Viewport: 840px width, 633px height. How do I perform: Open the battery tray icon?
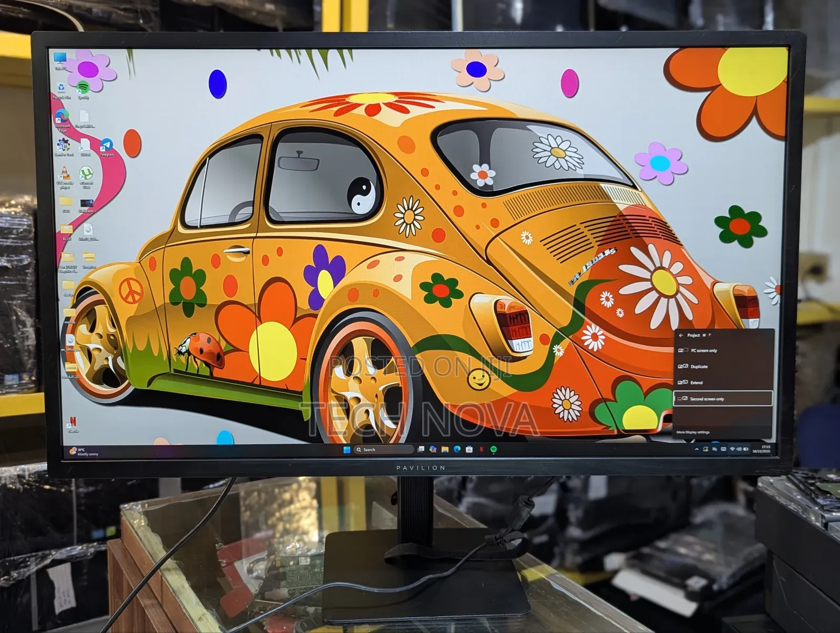[745, 449]
